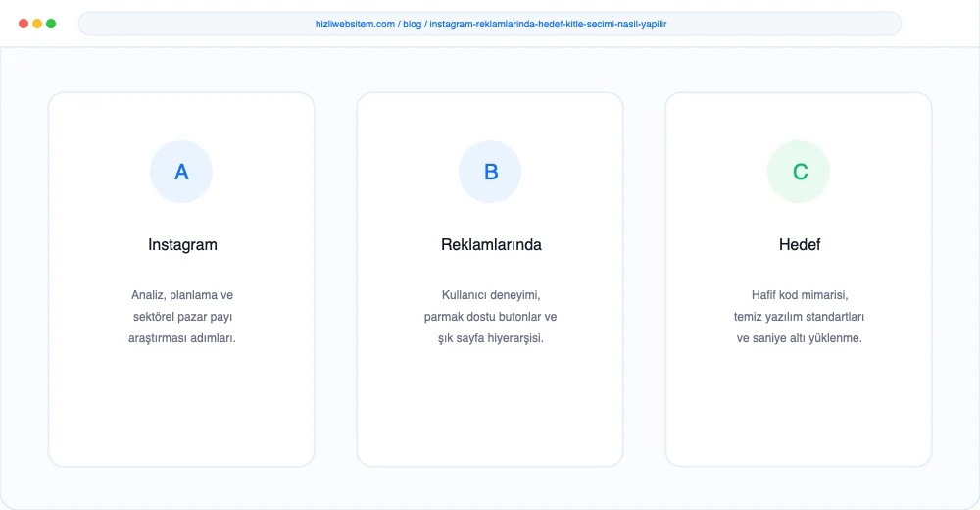Screen dimensions: 980x510
Task: Open the blog breadcrumb segment
Action: pyautogui.click(x=412, y=24)
